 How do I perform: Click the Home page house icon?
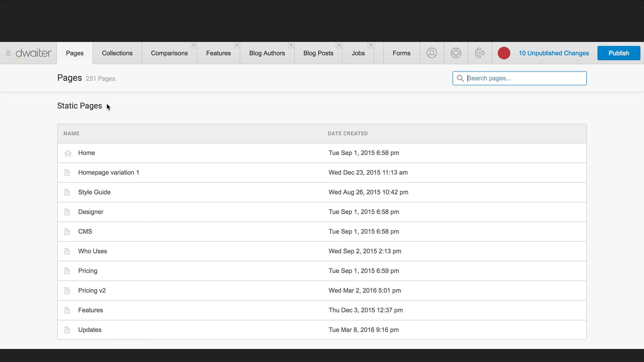coord(68,153)
